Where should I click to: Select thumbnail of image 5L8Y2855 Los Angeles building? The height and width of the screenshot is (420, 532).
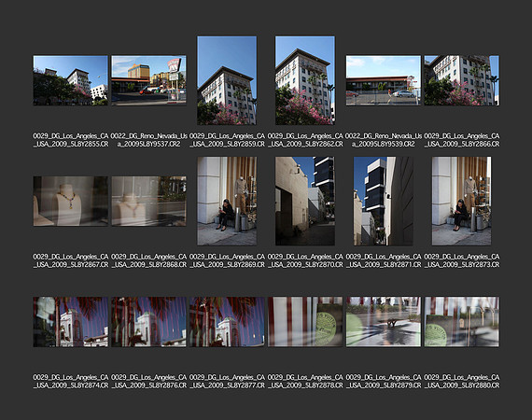point(71,80)
